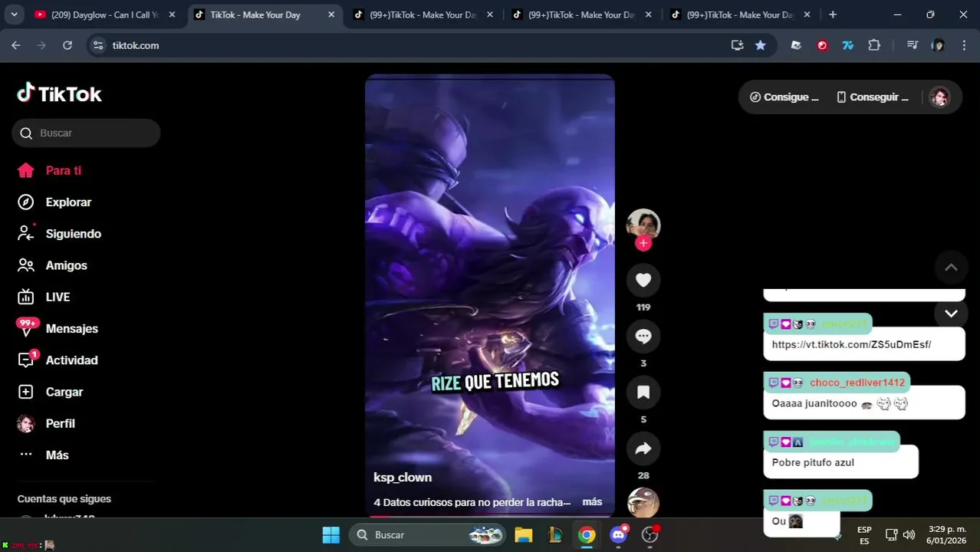View site information icon in address bar
This screenshot has width=980, height=552.
(x=97, y=45)
